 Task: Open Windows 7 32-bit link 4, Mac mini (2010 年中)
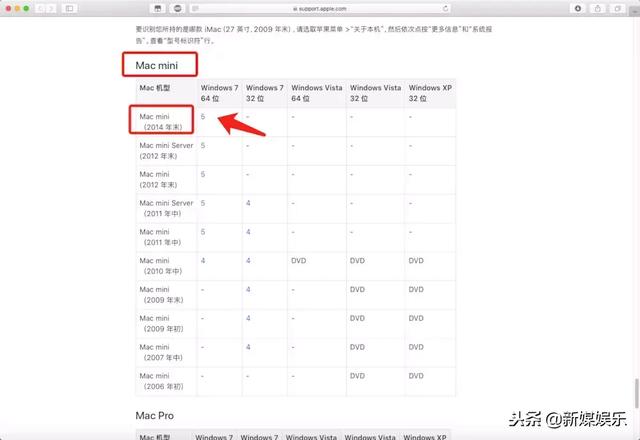[248, 260]
